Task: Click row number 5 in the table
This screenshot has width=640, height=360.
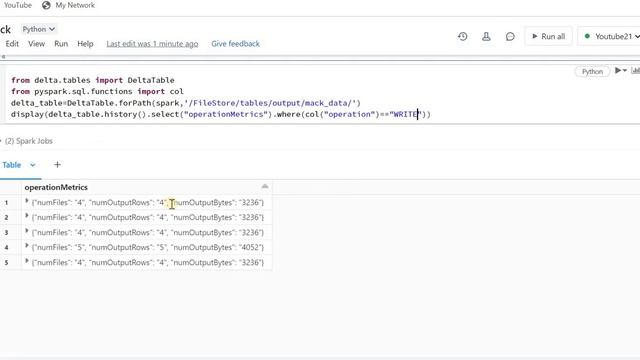Action: pos(6,262)
